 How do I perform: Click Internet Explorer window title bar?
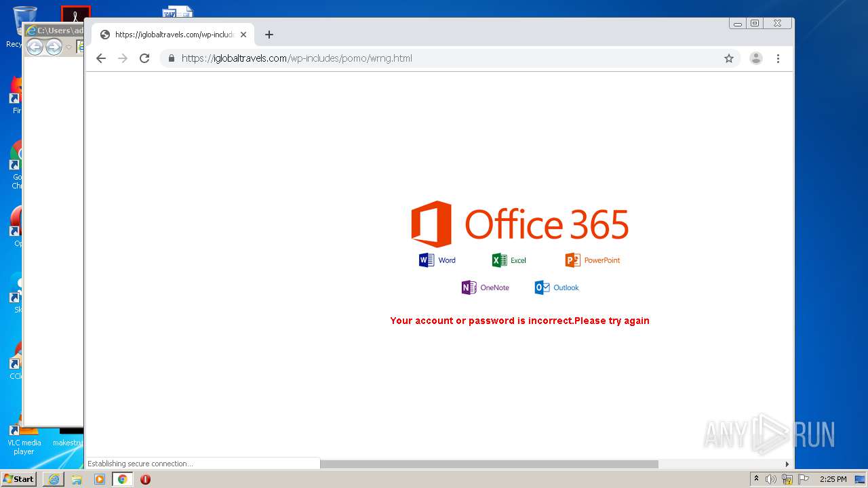point(54,30)
